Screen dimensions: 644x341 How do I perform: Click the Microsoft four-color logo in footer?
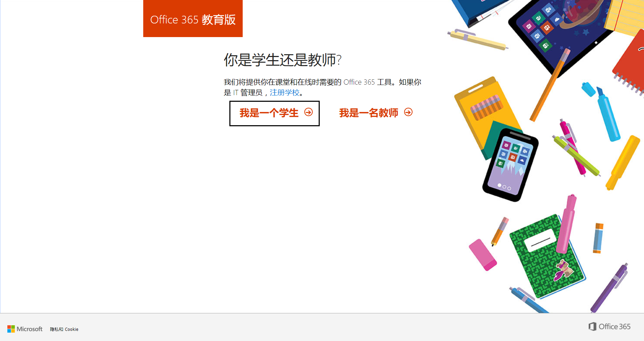click(x=11, y=329)
